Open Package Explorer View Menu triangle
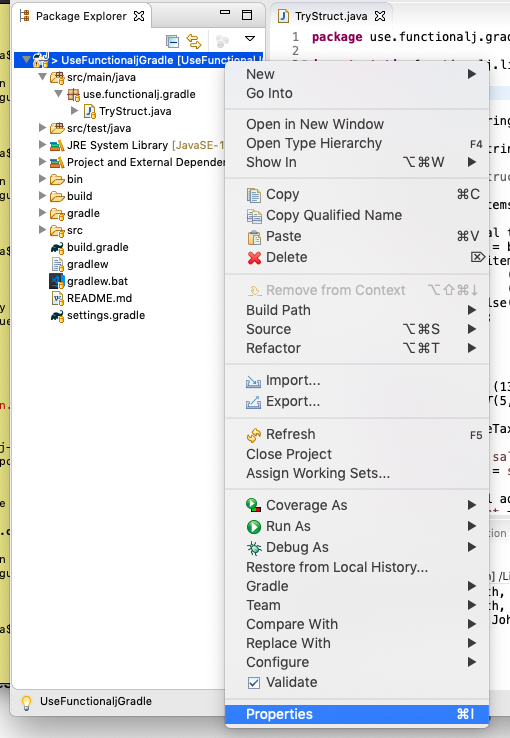The image size is (510, 738). (250, 39)
